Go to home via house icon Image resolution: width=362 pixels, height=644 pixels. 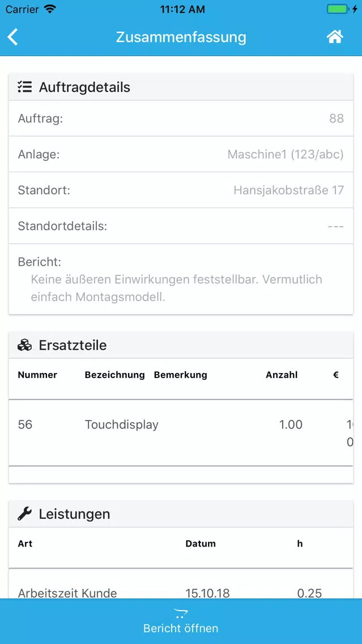tap(334, 37)
